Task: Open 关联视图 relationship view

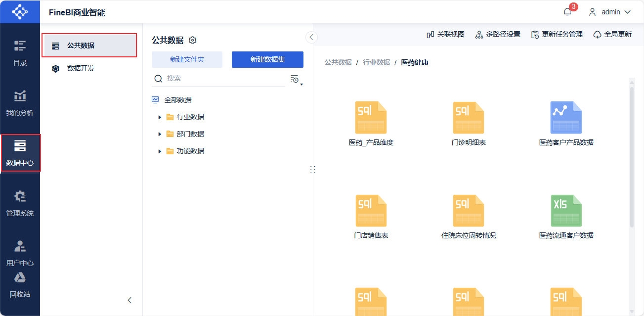Action: [x=445, y=35]
